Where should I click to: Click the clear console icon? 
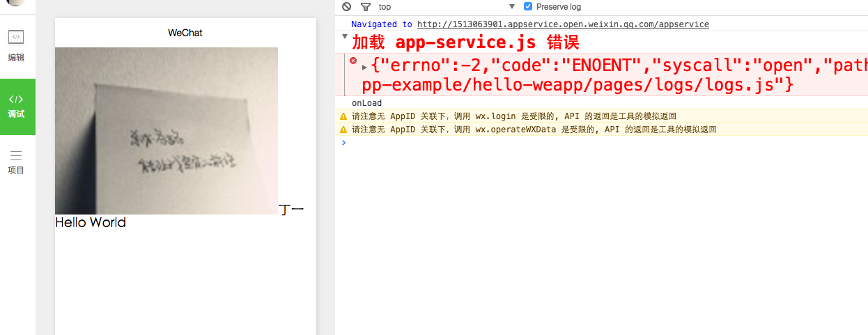tap(346, 7)
